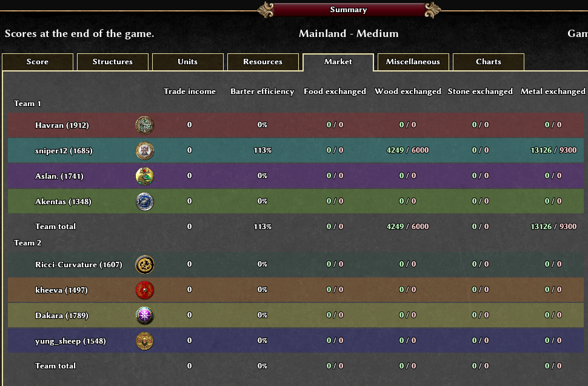This screenshot has width=588, height=386.
Task: Click the Trade income column header
Action: (190, 92)
